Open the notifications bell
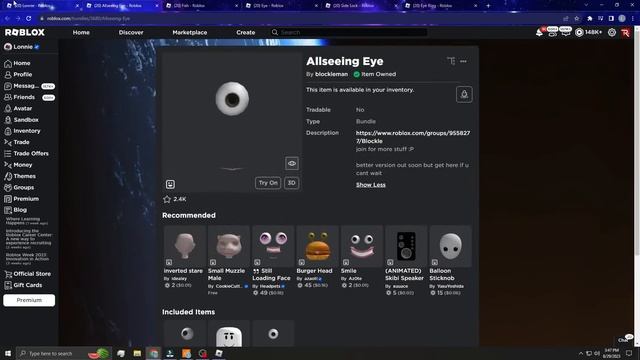The height and width of the screenshot is (360, 640). (540, 32)
